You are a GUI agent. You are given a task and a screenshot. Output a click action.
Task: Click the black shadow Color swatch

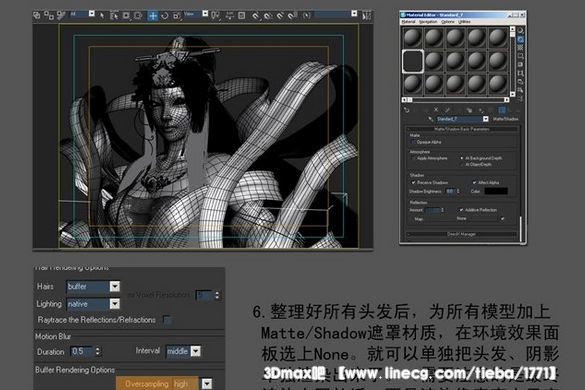coord(496,191)
